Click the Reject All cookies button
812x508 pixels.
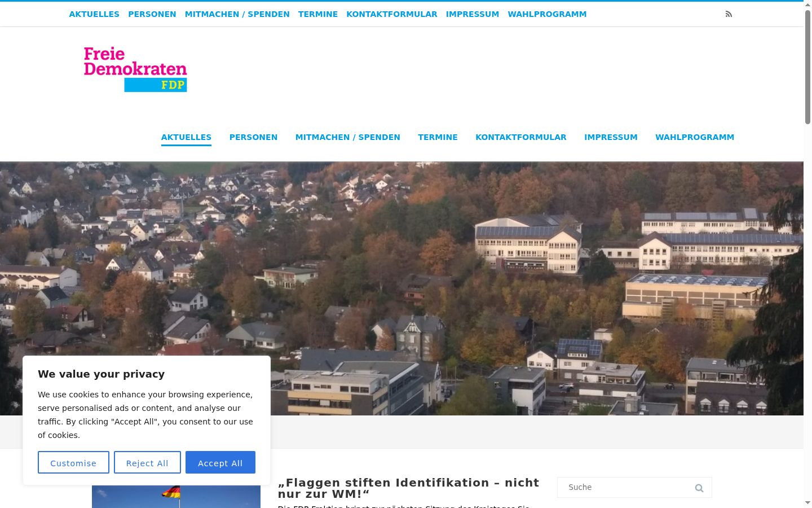click(147, 462)
